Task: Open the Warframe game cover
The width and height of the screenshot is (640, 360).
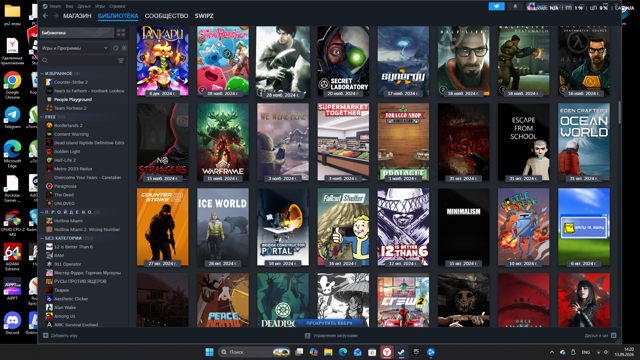Action: point(223,142)
